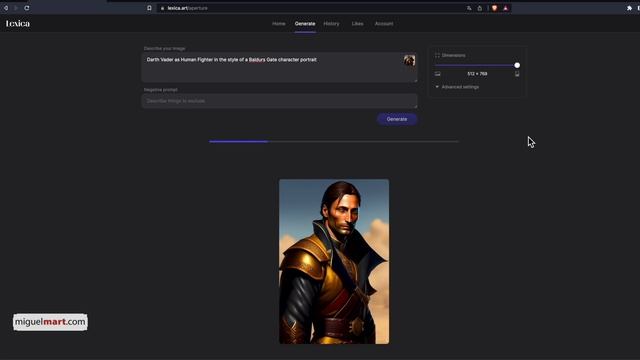This screenshot has width=640, height=360.
Task: Go to the Account tab
Action: coord(384,24)
